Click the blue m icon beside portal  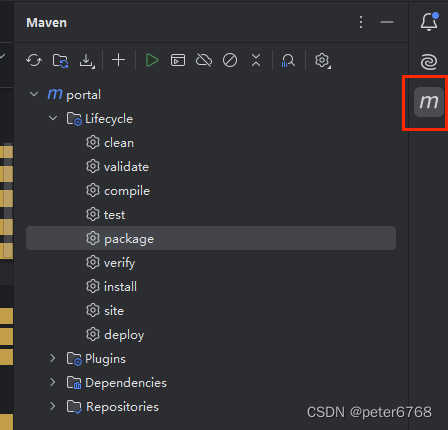tap(55, 94)
